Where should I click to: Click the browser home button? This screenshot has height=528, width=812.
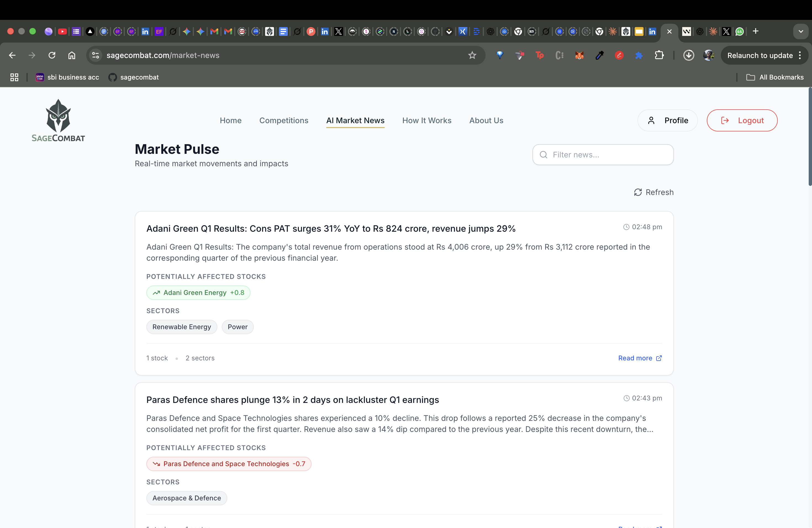[x=72, y=55]
